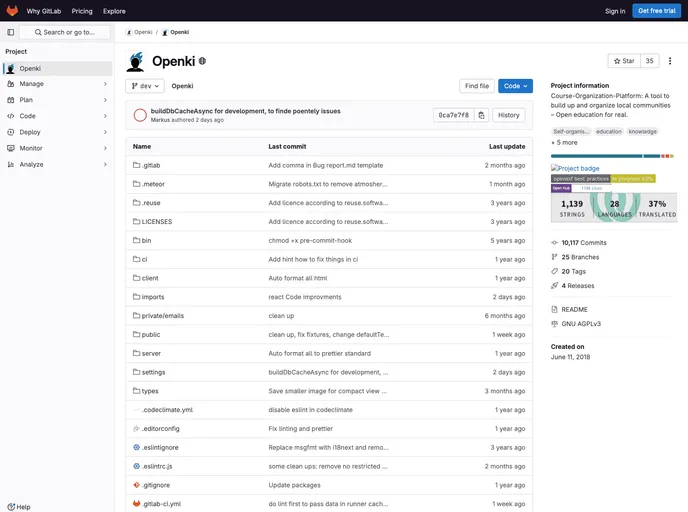
Task: Expand the Plan sidebar section
Action: pos(105,100)
